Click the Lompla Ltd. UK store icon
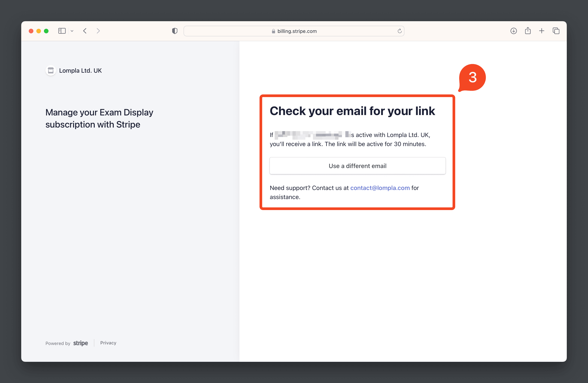The width and height of the screenshot is (588, 383). click(x=51, y=71)
